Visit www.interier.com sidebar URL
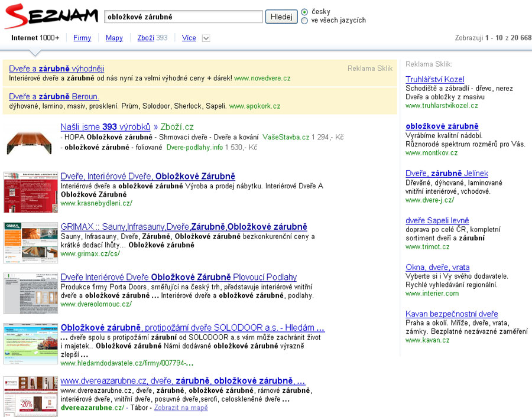 [432, 294]
